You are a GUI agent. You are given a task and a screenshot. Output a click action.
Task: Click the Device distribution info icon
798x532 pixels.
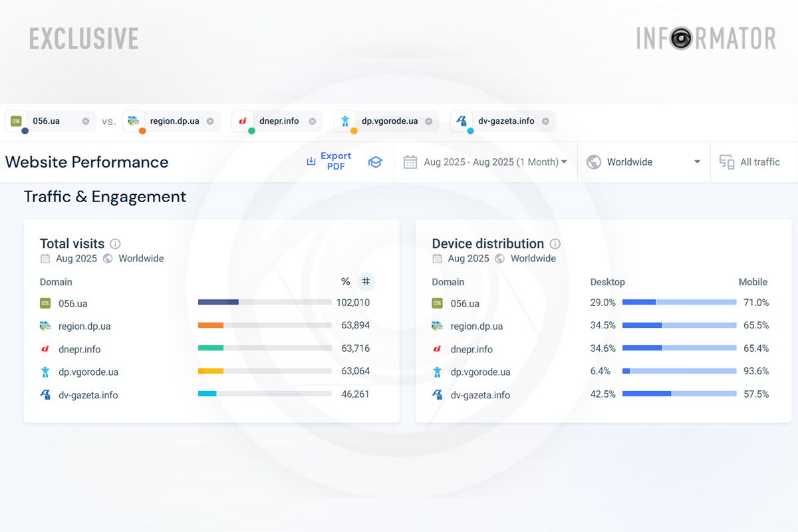pyautogui.click(x=555, y=244)
